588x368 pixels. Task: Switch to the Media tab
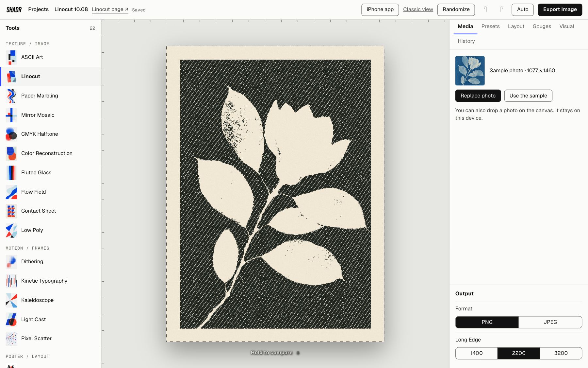(465, 26)
